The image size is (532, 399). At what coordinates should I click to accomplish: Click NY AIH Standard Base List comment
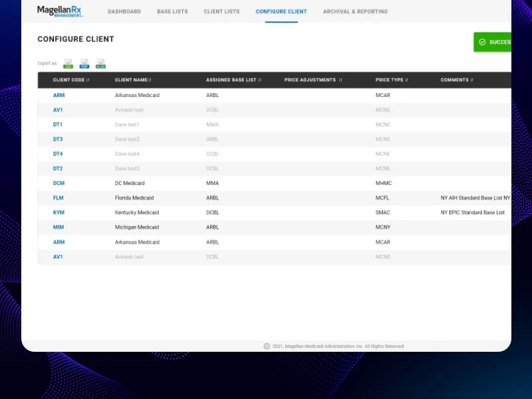click(475, 198)
